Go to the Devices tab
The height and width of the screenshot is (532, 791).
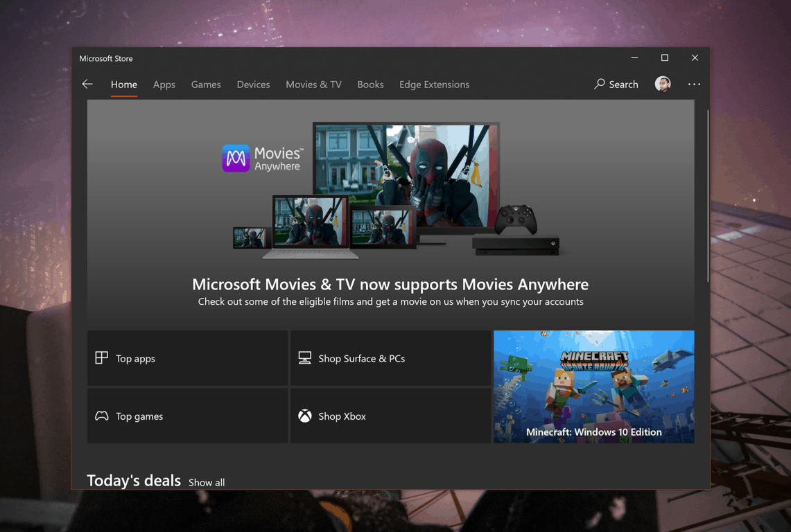point(253,85)
